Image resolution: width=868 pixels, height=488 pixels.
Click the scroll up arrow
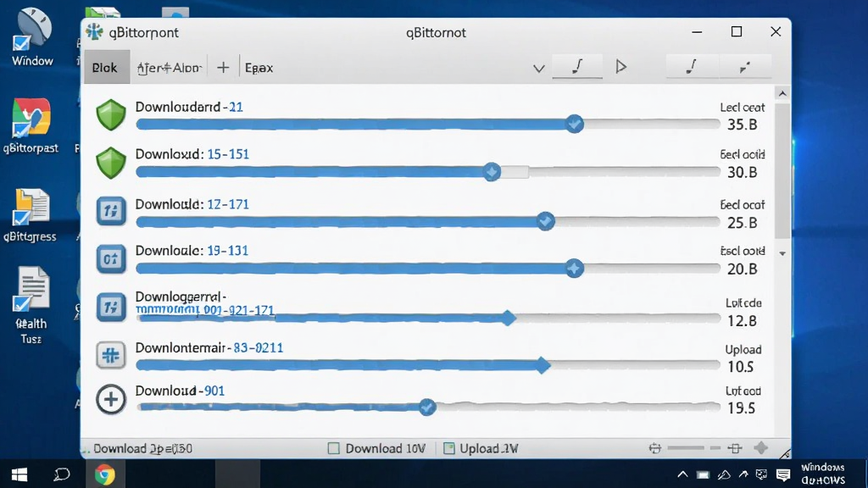pyautogui.click(x=782, y=93)
